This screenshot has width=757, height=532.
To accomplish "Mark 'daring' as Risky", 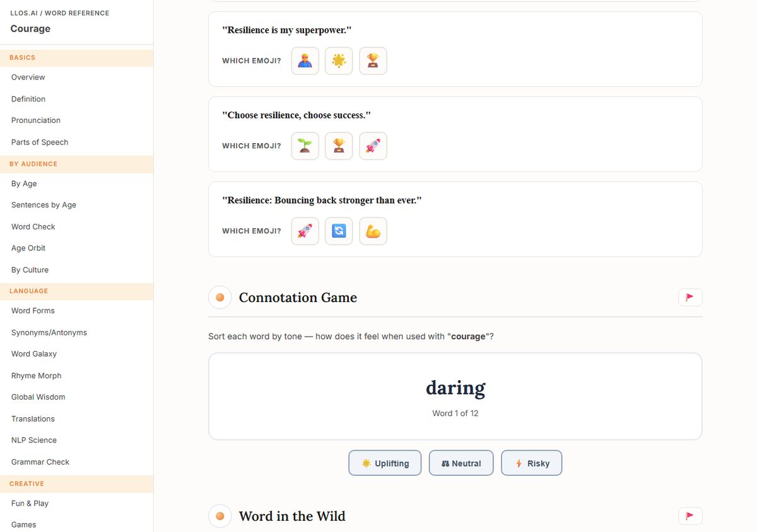I will coord(531,463).
